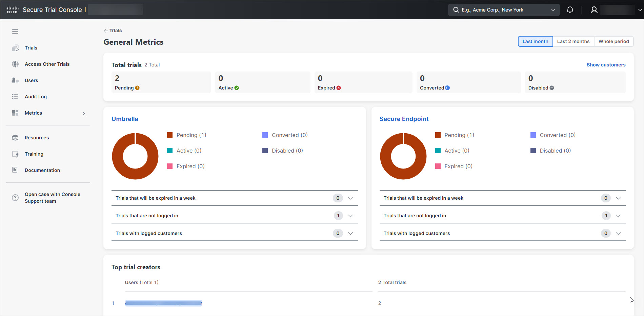Image resolution: width=644 pixels, height=316 pixels.
Task: Click the search magnifier icon
Action: tap(456, 10)
